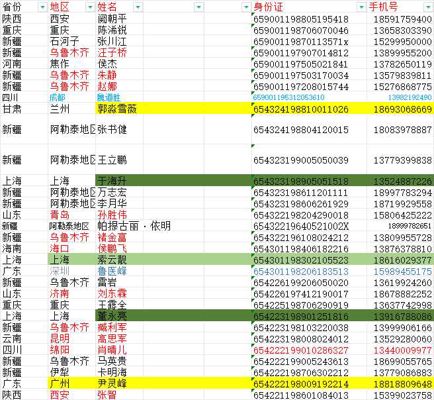Click the red 海口 cell
The width and height of the screenshot is (434, 400).
[72, 249]
